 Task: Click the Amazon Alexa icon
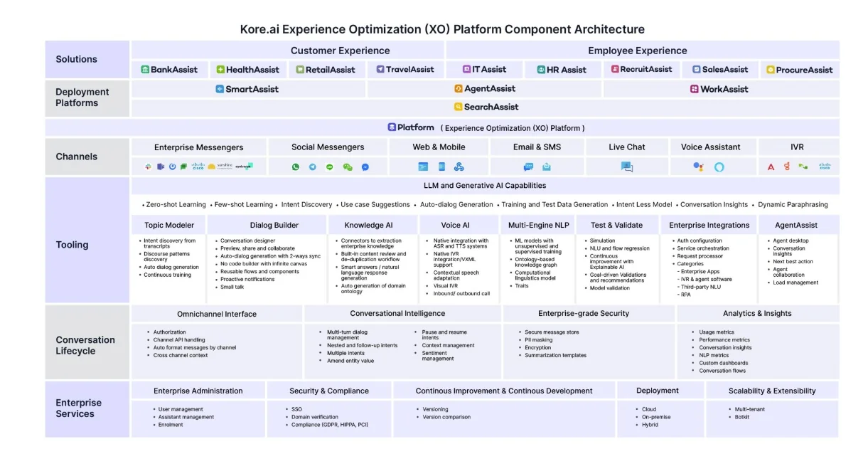click(719, 167)
